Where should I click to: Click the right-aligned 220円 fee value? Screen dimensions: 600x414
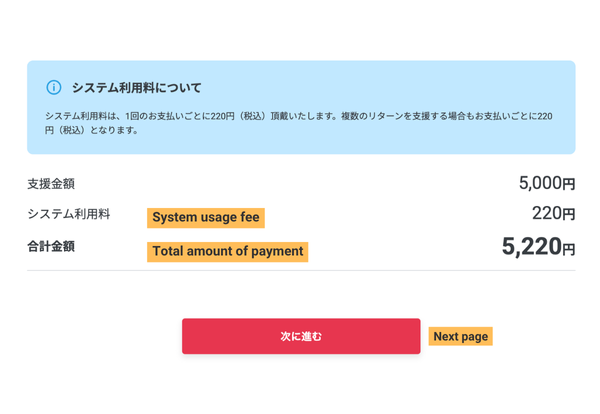pos(553,213)
